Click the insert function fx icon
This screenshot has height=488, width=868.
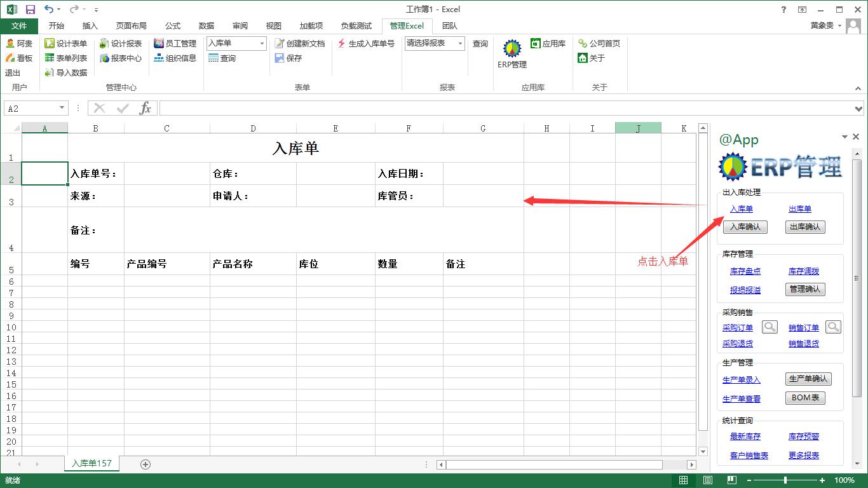(146, 108)
